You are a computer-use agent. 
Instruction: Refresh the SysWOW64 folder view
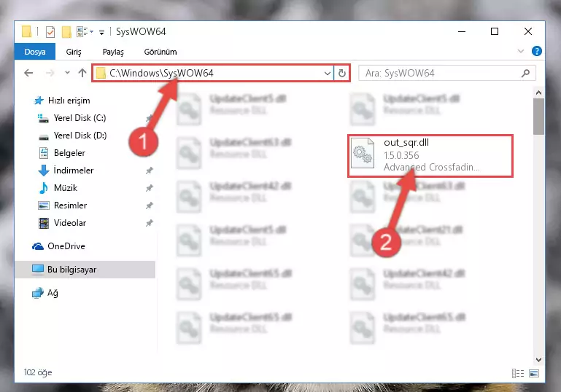coord(342,74)
